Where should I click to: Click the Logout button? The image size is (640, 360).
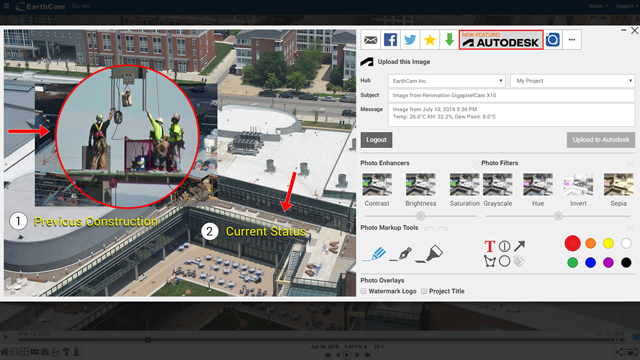pos(376,140)
